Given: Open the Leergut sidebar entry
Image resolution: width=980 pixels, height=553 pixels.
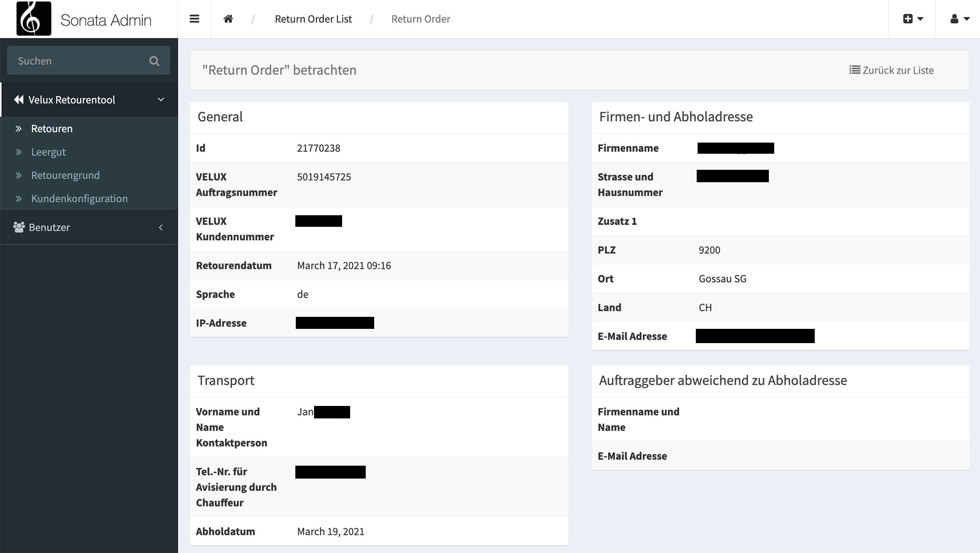Looking at the screenshot, I should pyautogui.click(x=48, y=152).
